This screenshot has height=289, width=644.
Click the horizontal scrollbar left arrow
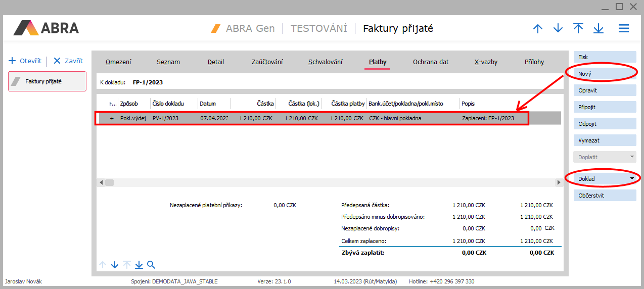(101, 182)
